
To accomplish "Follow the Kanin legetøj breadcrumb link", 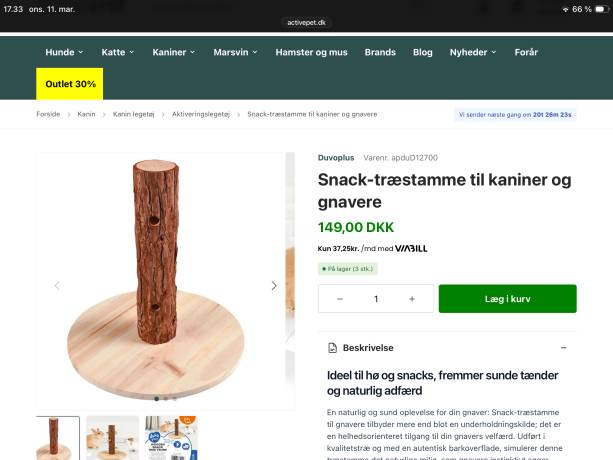I will (134, 114).
